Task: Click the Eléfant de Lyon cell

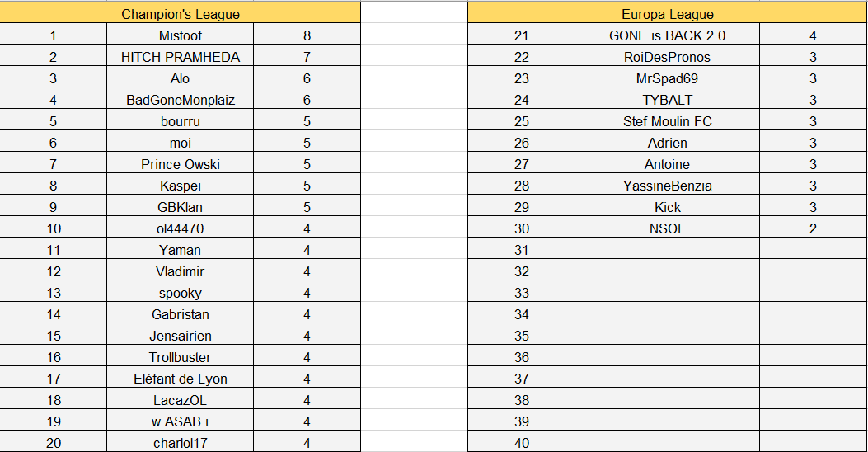Action: pyautogui.click(x=181, y=379)
